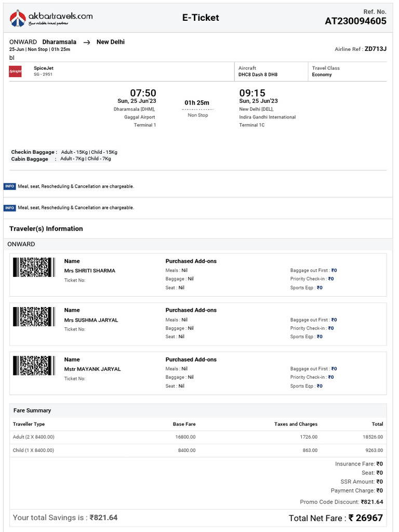
Task: Click child total 9263.00
Action: (374, 450)
